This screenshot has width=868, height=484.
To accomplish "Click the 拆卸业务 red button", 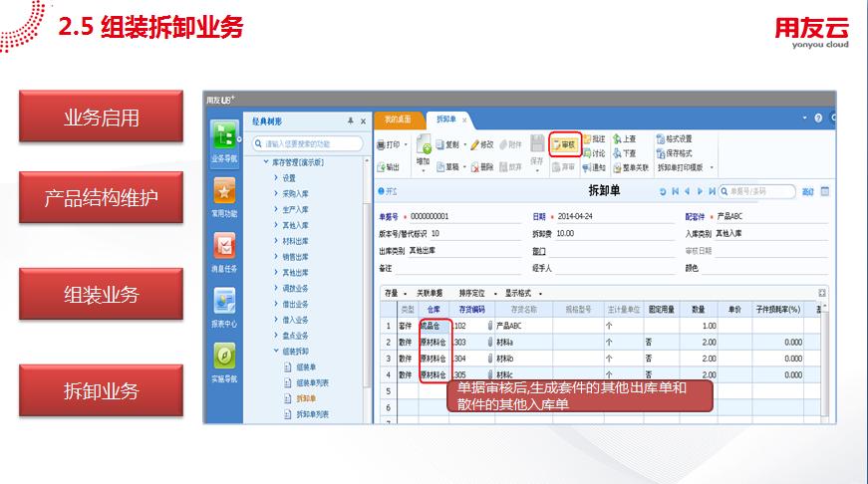I will pyautogui.click(x=101, y=390).
